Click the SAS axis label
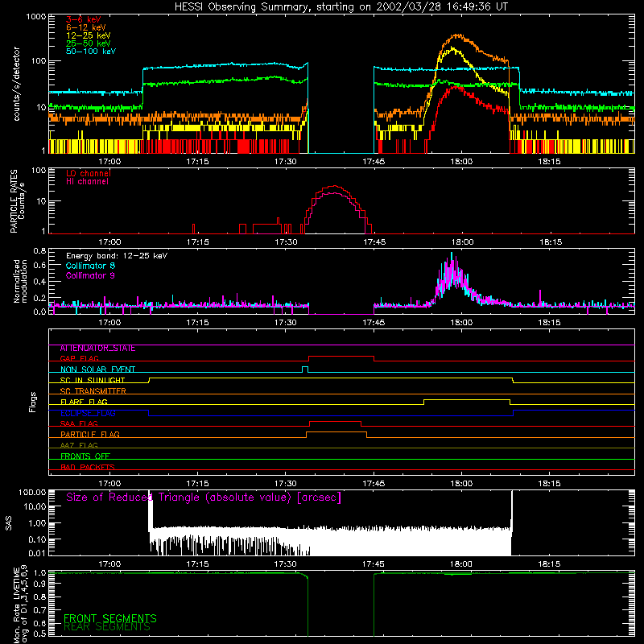The width and height of the screenshot is (644, 644). (x=8, y=522)
